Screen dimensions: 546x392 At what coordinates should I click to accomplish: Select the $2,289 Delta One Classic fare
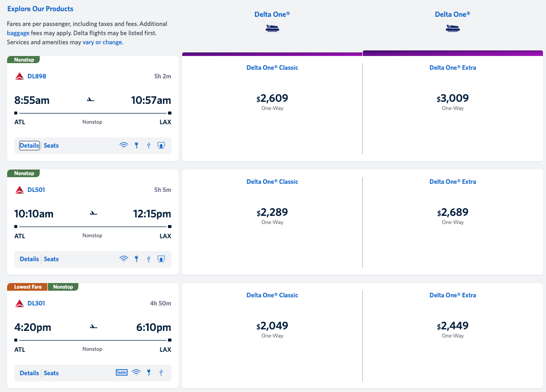pyautogui.click(x=272, y=213)
